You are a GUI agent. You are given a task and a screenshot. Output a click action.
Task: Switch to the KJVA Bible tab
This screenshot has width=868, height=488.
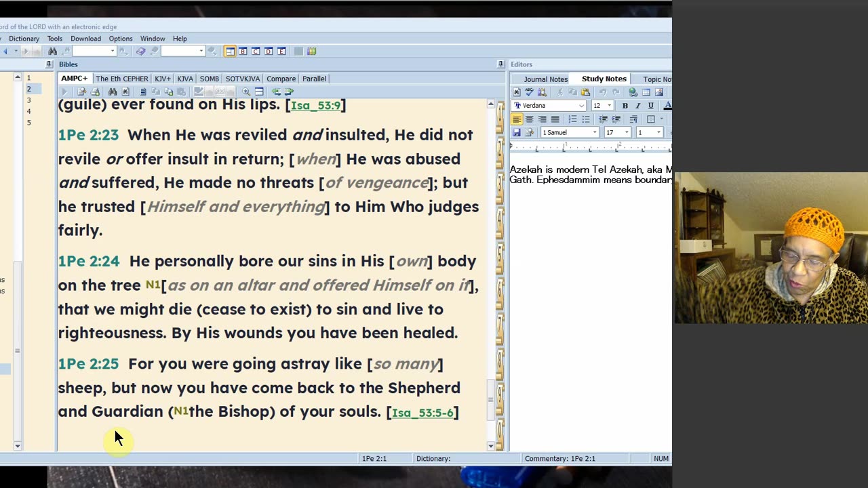[185, 79]
